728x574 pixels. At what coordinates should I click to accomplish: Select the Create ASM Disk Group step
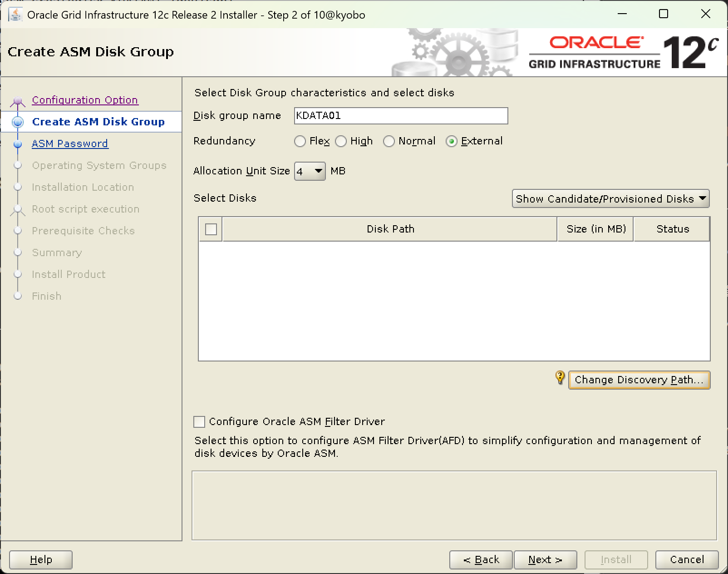[x=98, y=122]
